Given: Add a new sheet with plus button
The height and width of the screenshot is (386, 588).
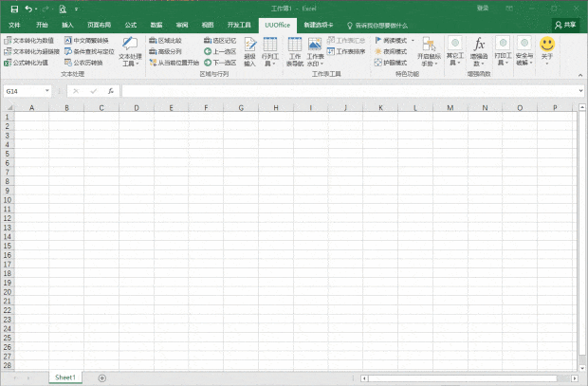Looking at the screenshot, I should [x=102, y=377].
